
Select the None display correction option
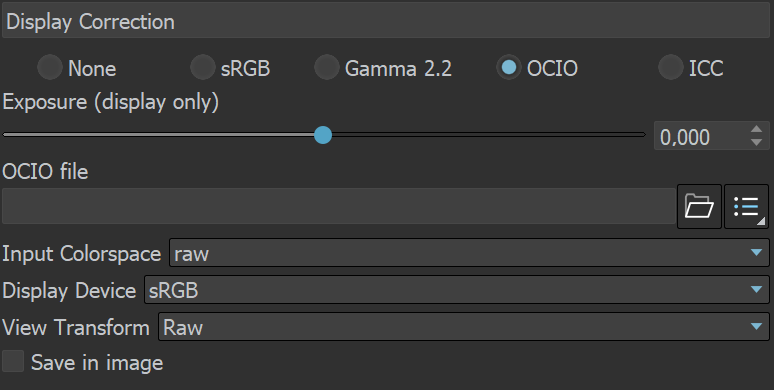(x=50, y=67)
